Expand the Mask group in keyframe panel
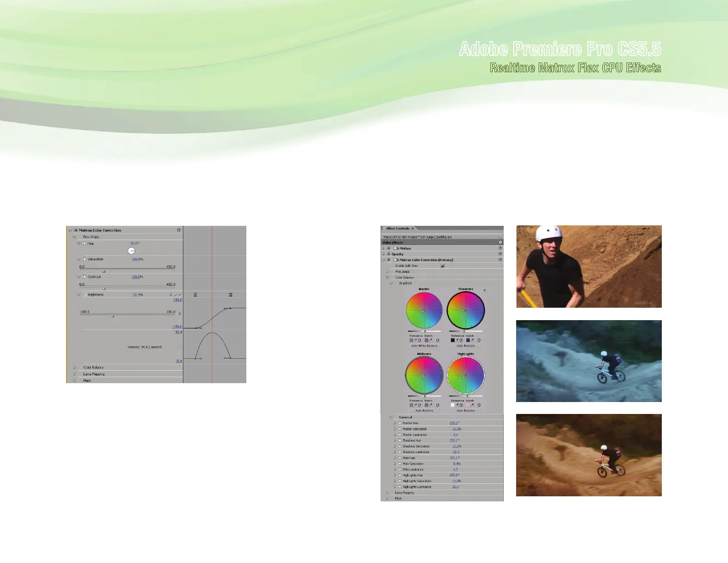Image resolution: width=728 pixels, height=563 pixels. [x=74, y=380]
